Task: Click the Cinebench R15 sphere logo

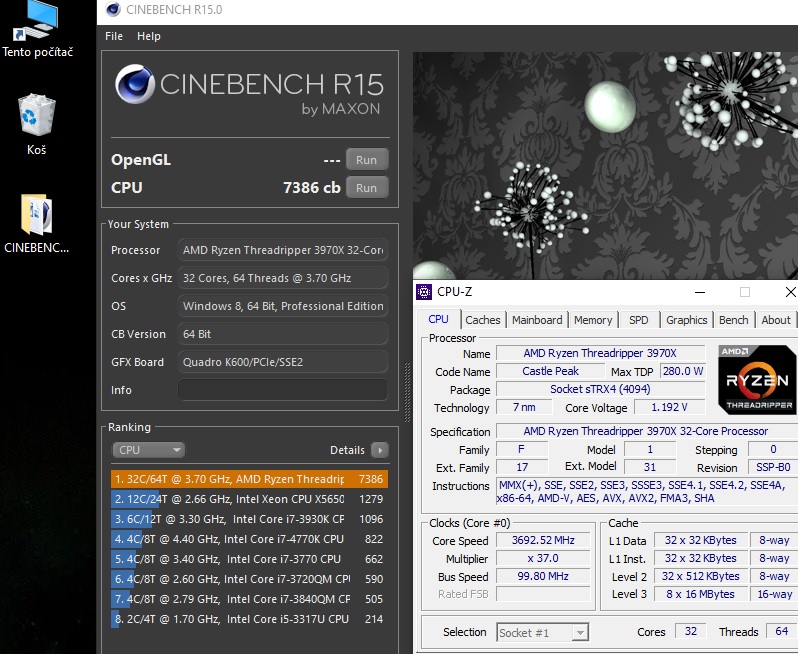Action: (135, 84)
